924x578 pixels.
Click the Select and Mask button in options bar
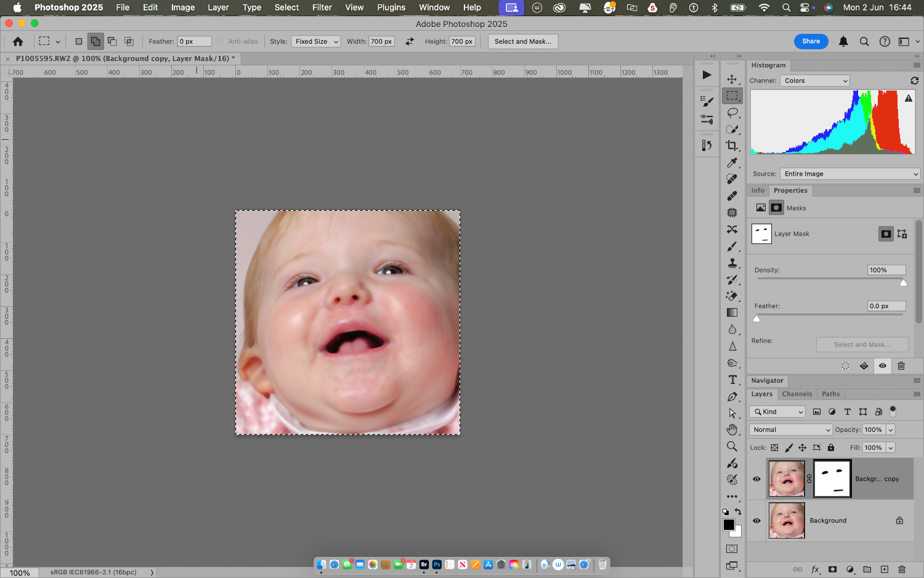(x=522, y=41)
